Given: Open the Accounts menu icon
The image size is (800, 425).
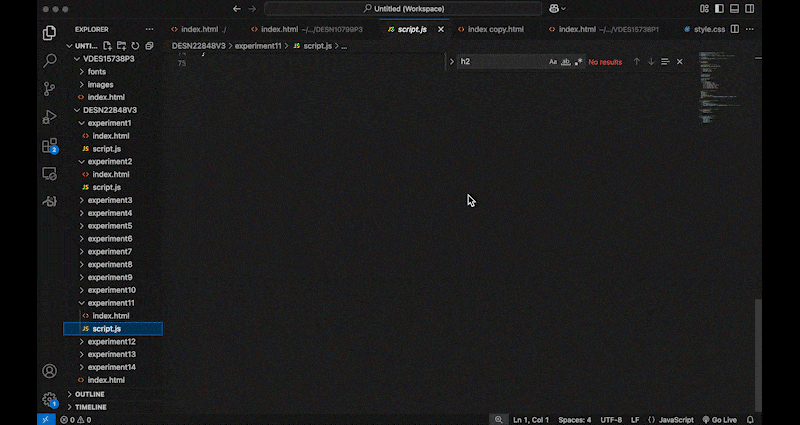Looking at the screenshot, I should pyautogui.click(x=49, y=371).
